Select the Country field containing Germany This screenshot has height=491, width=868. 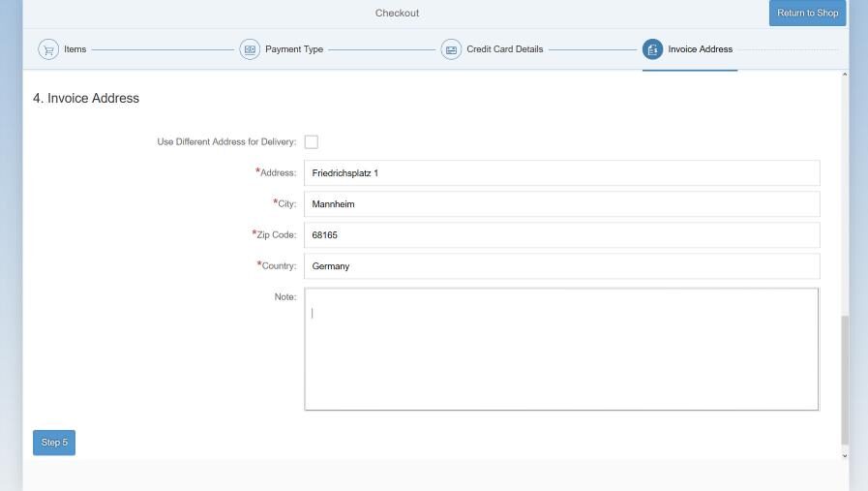coord(561,266)
